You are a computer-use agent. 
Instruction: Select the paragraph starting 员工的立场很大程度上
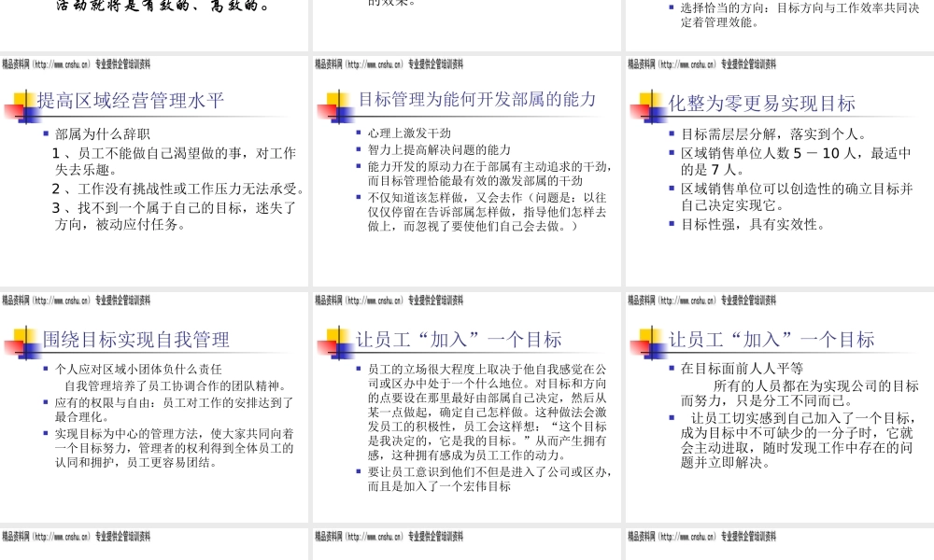pyautogui.click(x=488, y=413)
